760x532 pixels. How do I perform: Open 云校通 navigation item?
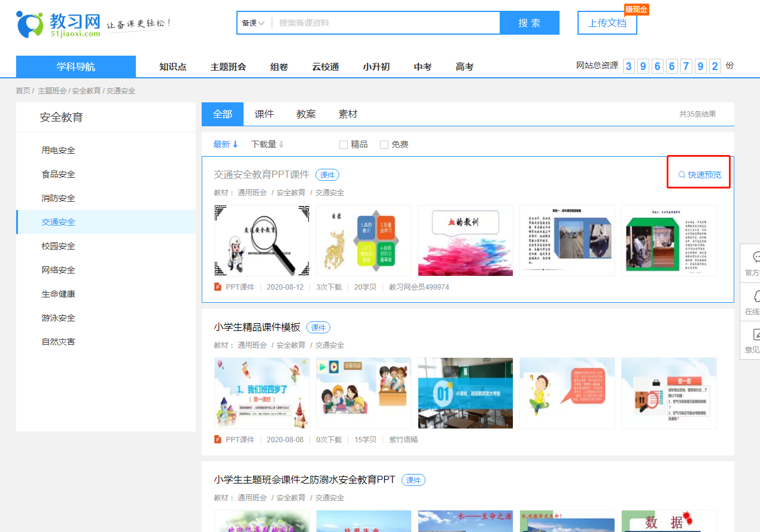click(x=326, y=67)
